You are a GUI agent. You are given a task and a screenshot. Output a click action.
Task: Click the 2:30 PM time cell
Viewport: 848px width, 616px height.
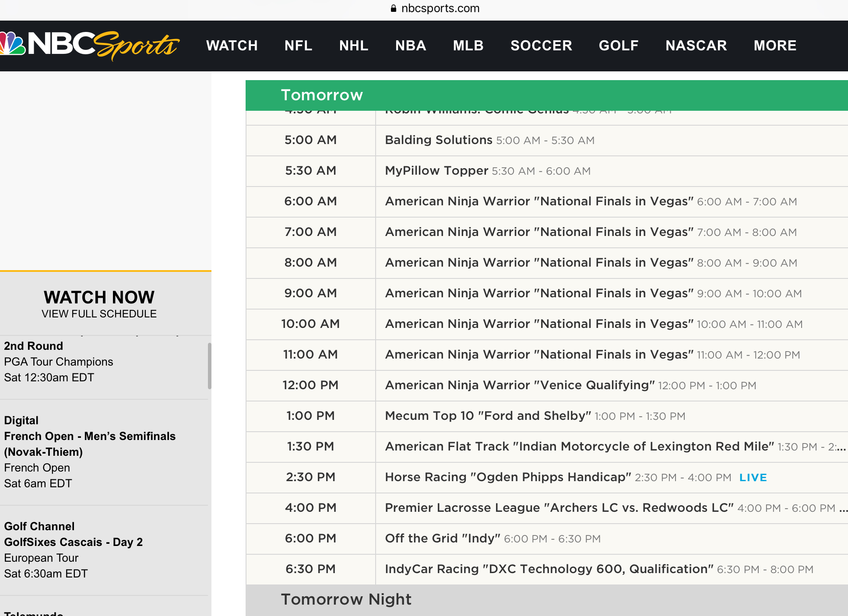pos(310,478)
